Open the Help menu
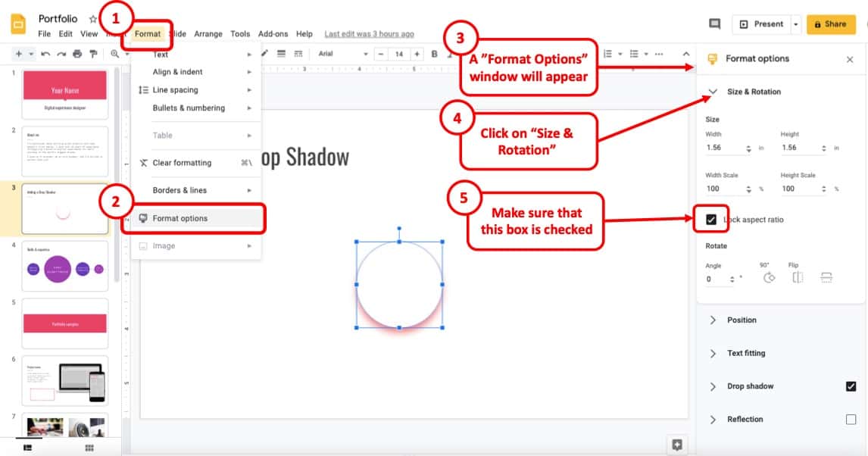Screen dimensions: 868x456 point(304,34)
